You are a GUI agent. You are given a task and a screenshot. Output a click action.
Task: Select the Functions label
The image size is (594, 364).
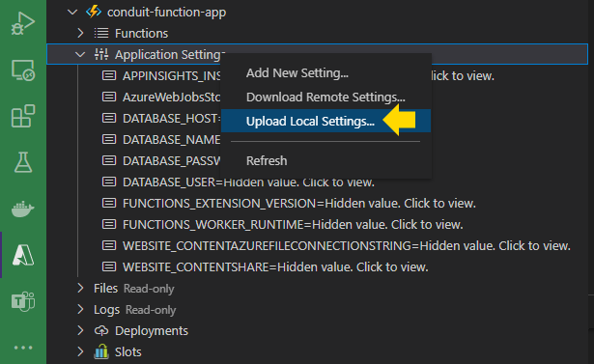tap(141, 34)
